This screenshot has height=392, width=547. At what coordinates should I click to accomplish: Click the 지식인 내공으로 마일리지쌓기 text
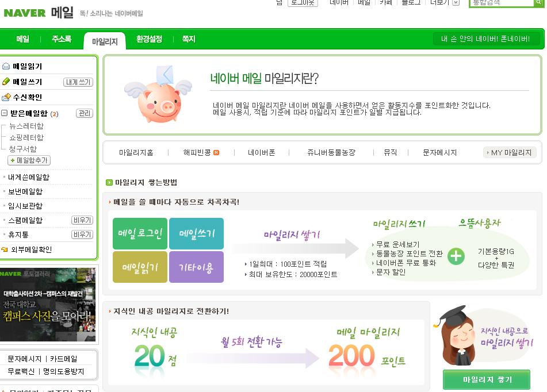(x=507, y=337)
